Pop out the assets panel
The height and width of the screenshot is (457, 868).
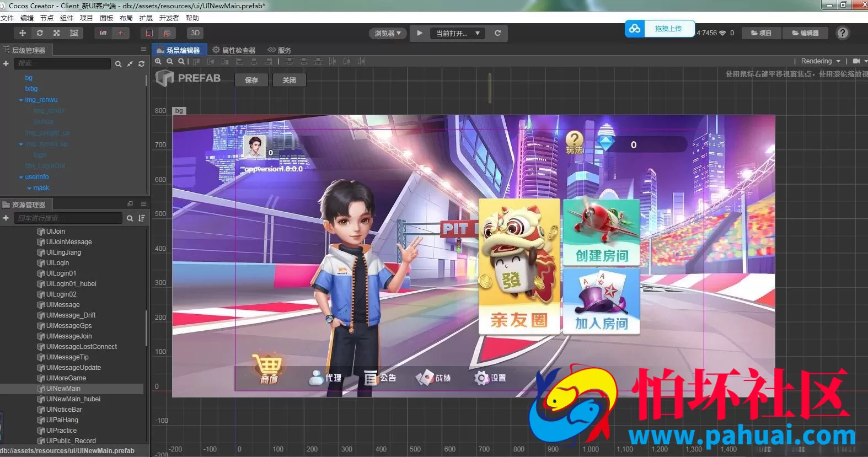tap(130, 204)
